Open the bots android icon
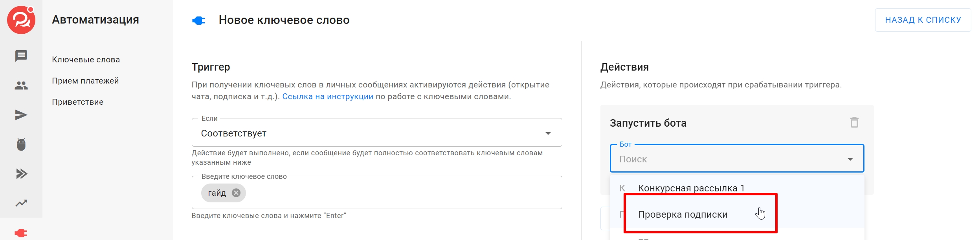The height and width of the screenshot is (240, 980). point(21,144)
